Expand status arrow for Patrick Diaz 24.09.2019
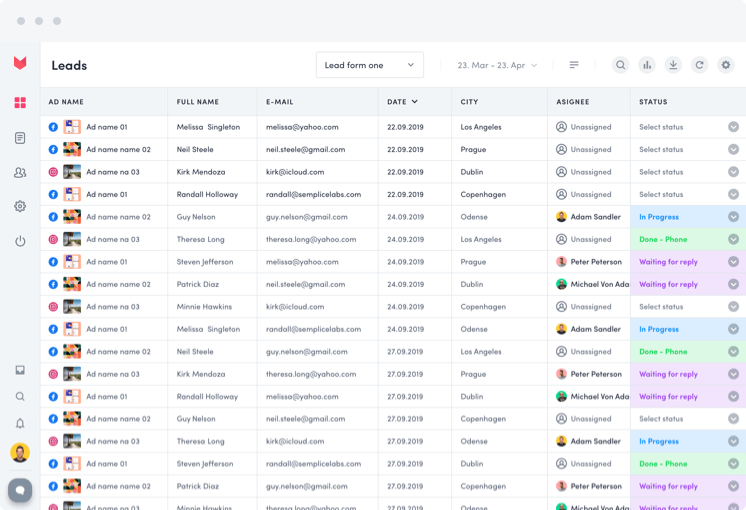The image size is (746, 510). pyautogui.click(x=733, y=284)
